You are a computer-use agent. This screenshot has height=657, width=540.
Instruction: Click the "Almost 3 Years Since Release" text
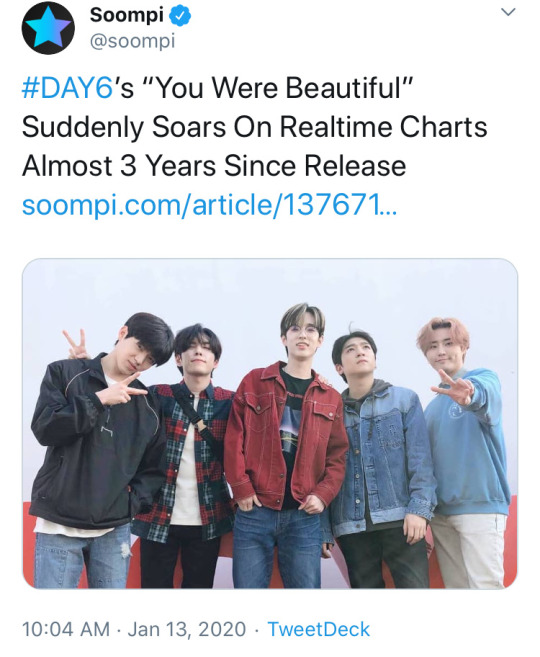click(214, 166)
